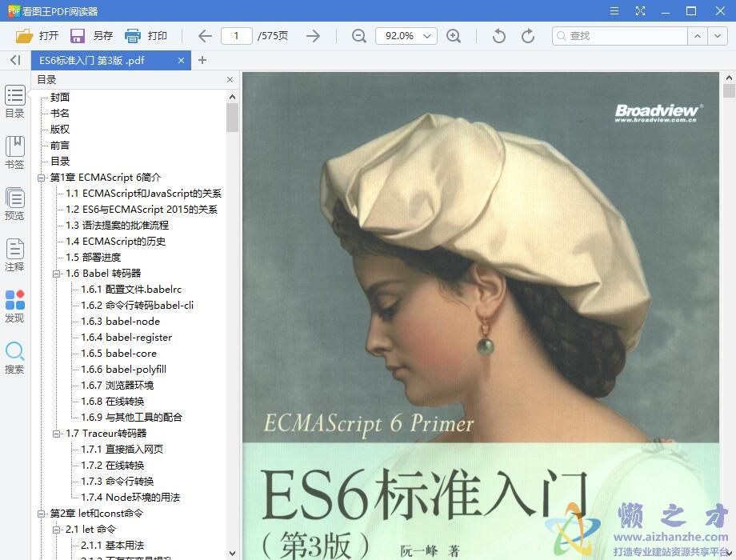
Task: Open 1.6.6 babel-polyfill
Action: pos(124,369)
